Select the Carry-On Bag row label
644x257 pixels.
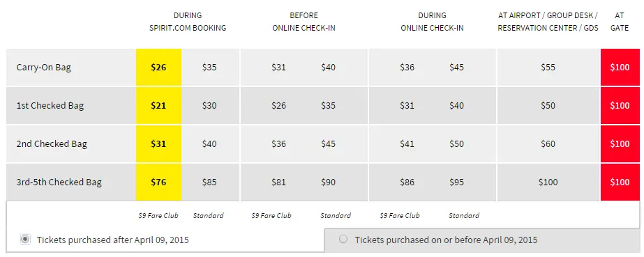click(x=43, y=68)
